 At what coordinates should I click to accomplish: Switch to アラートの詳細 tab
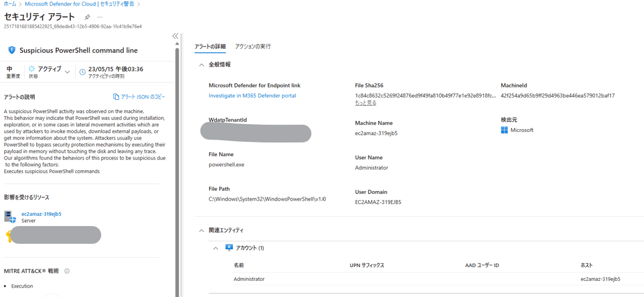tap(210, 47)
